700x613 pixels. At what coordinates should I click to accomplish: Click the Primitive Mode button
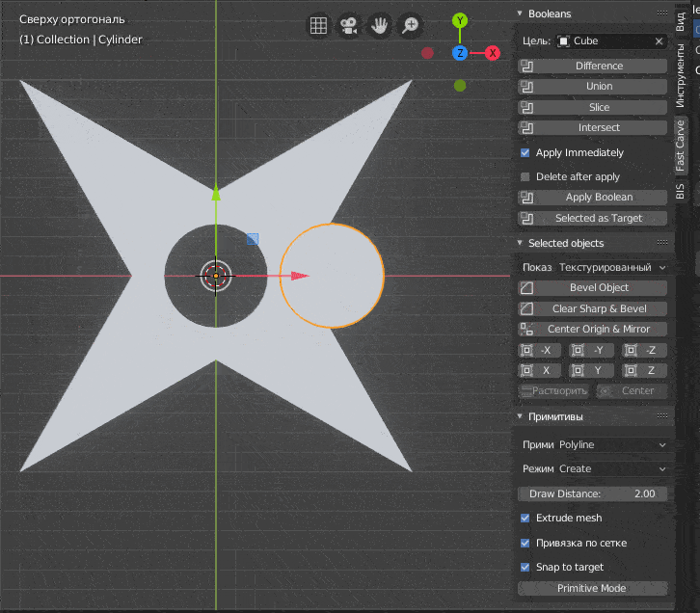592,589
